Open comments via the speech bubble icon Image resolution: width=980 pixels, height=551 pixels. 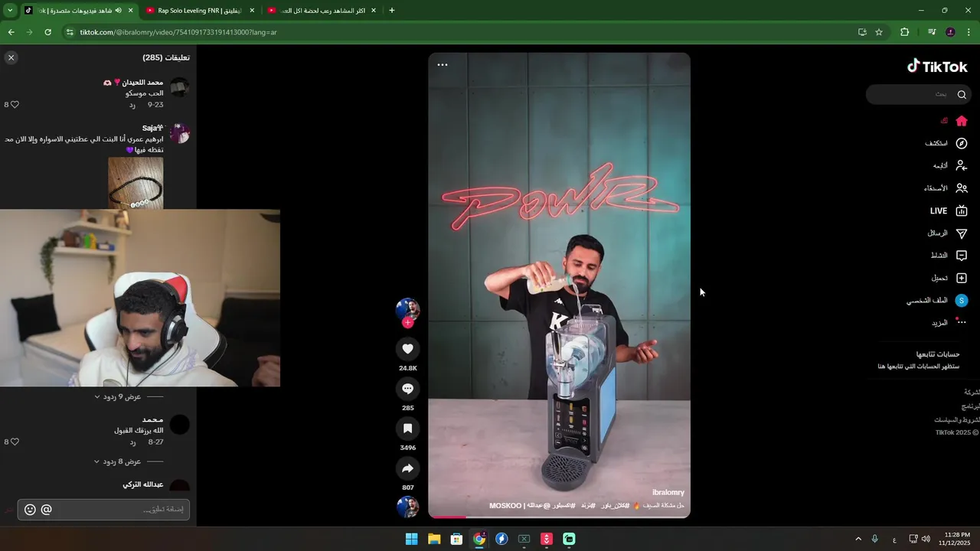(x=407, y=389)
